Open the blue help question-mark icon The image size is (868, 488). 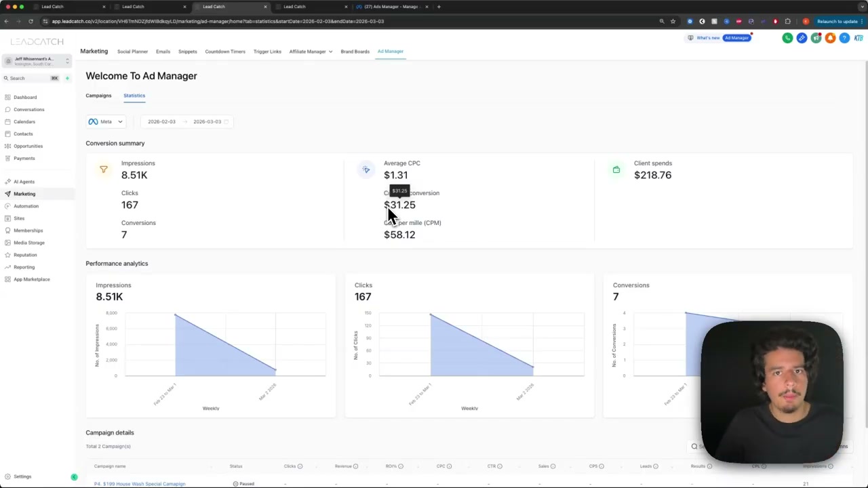(x=844, y=38)
